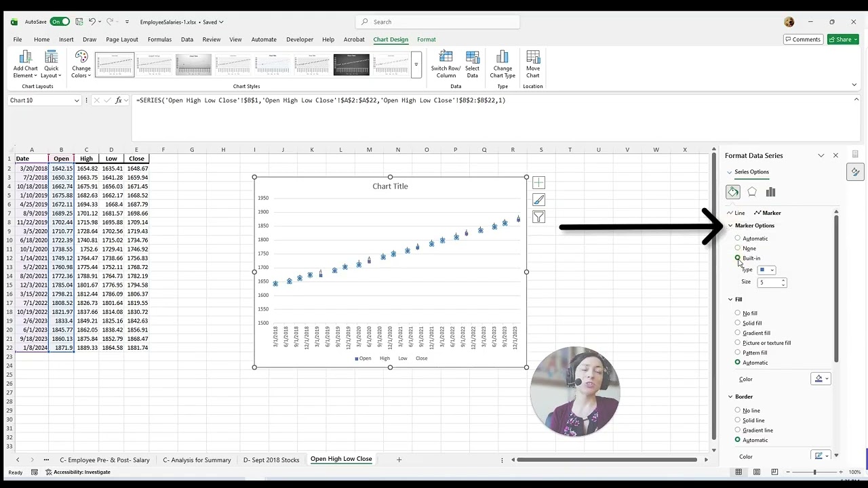This screenshot has width=868, height=488.
Task: Expand the formula bar
Action: click(x=856, y=100)
